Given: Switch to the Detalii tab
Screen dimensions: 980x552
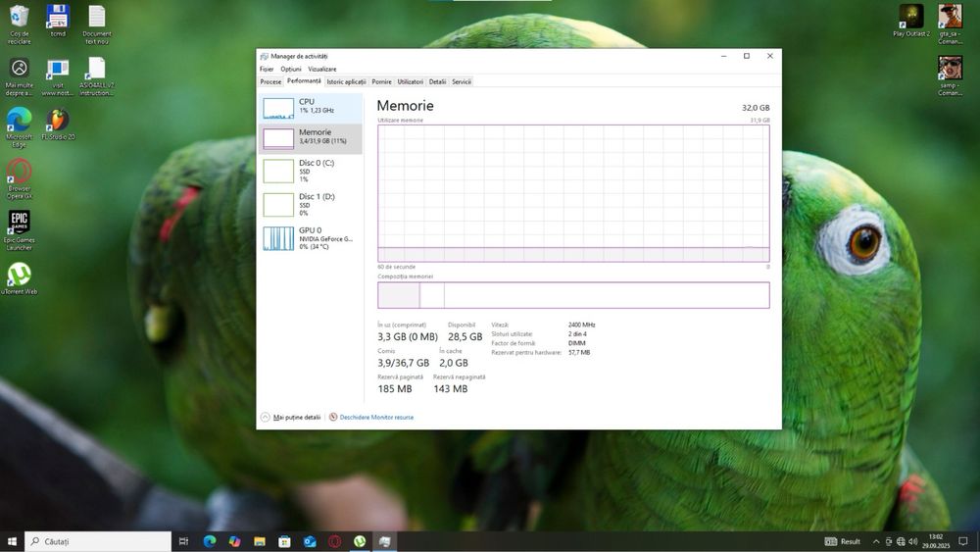Looking at the screenshot, I should [x=437, y=82].
